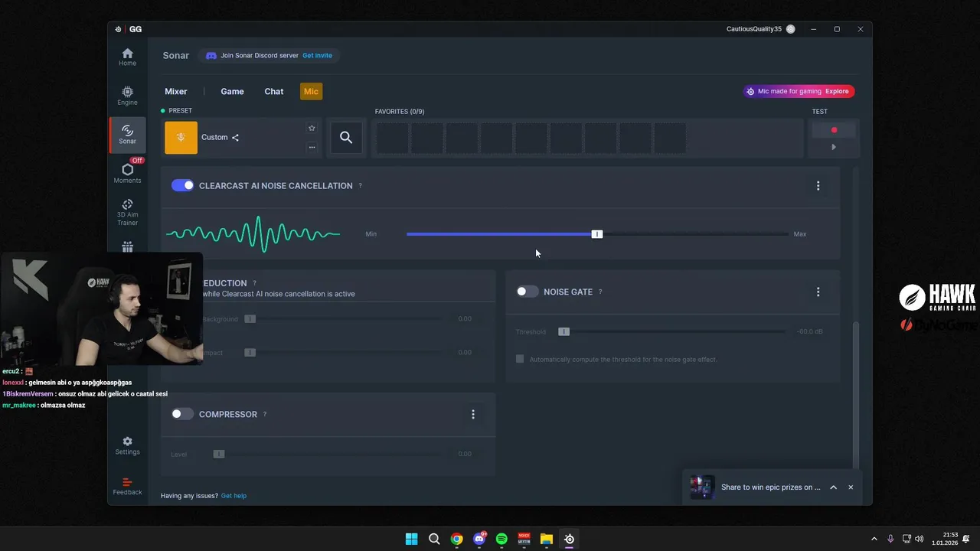Open user account avatar icon
Image resolution: width=980 pixels, height=551 pixels.
[x=791, y=29]
